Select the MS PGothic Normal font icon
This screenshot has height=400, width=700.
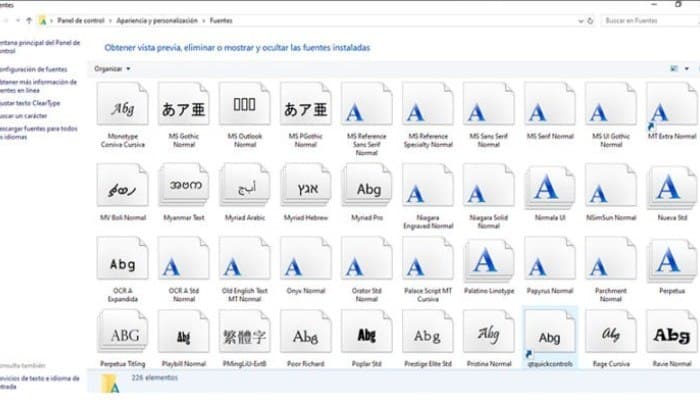(x=306, y=104)
